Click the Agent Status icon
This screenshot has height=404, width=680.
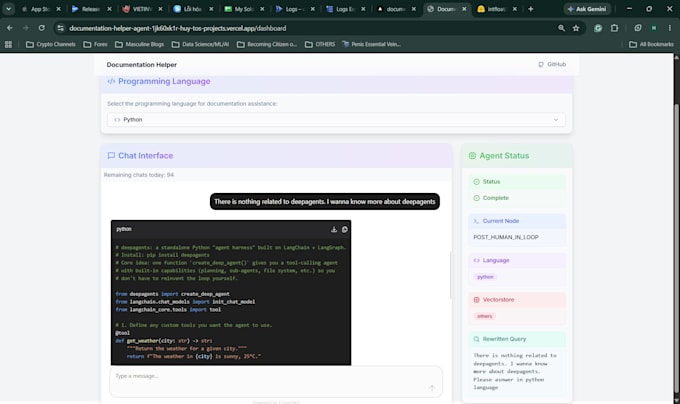[472, 156]
